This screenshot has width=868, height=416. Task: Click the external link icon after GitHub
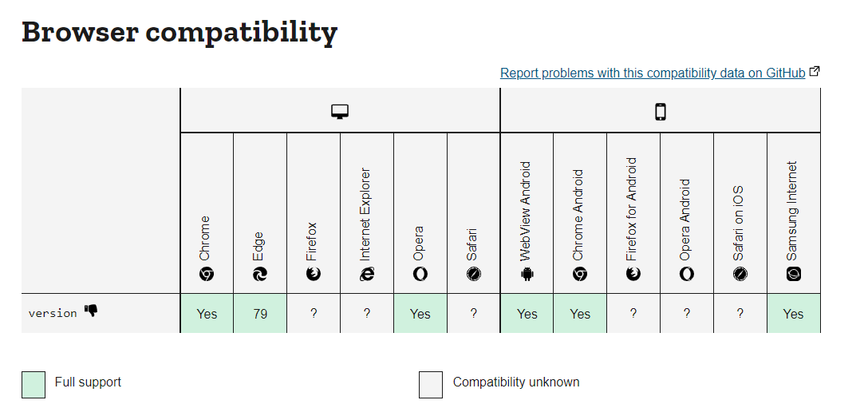tap(815, 71)
